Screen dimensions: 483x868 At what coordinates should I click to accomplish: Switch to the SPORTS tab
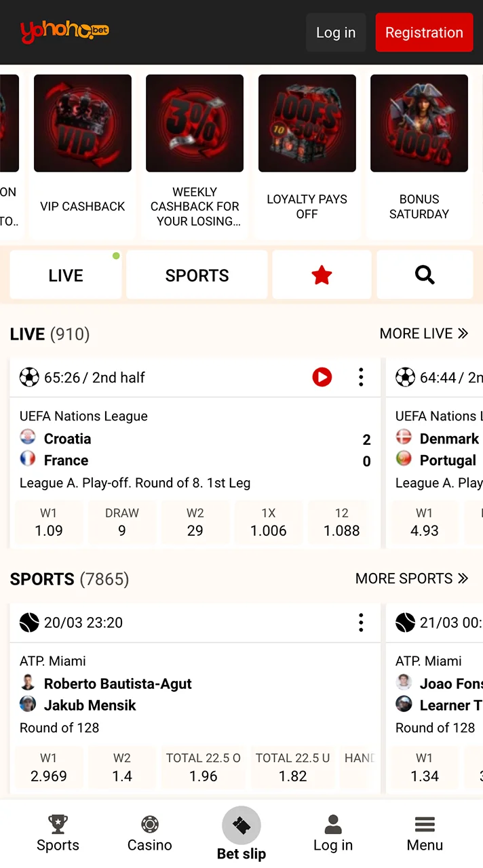pos(197,275)
